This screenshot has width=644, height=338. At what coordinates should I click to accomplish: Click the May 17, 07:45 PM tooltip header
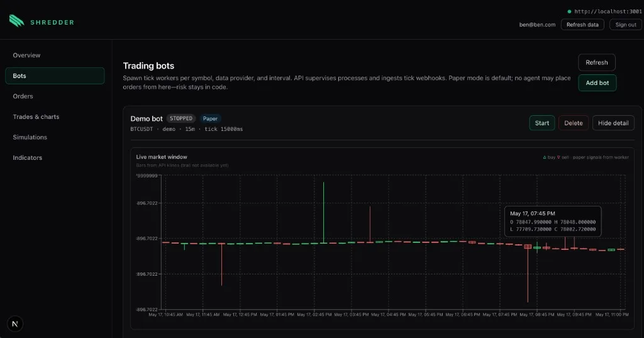[532, 213]
